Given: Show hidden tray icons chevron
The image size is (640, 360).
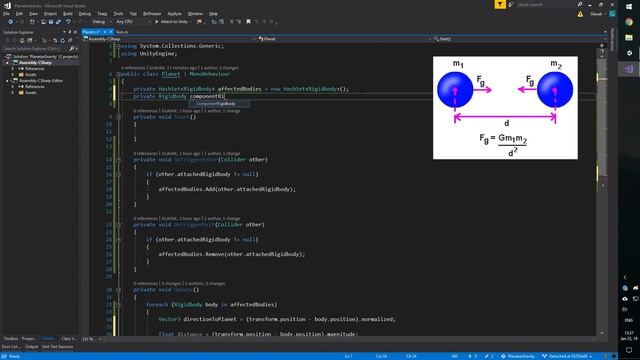Looking at the screenshot, I should coord(625,277).
